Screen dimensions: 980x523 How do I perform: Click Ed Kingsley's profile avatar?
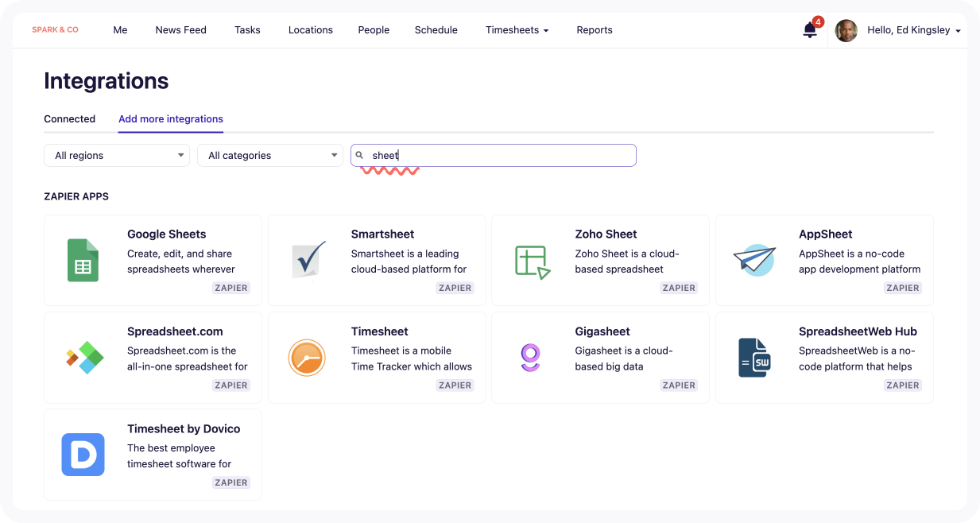coord(846,30)
